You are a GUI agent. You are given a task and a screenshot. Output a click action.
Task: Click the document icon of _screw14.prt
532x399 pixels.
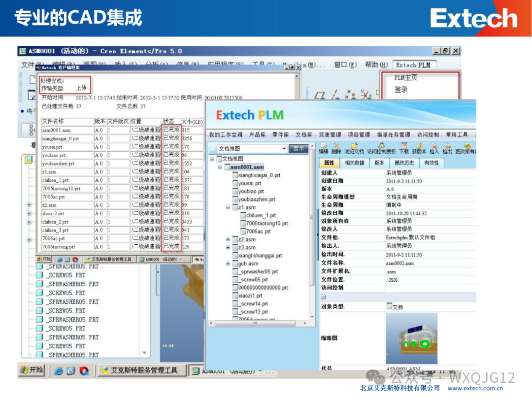click(x=235, y=303)
